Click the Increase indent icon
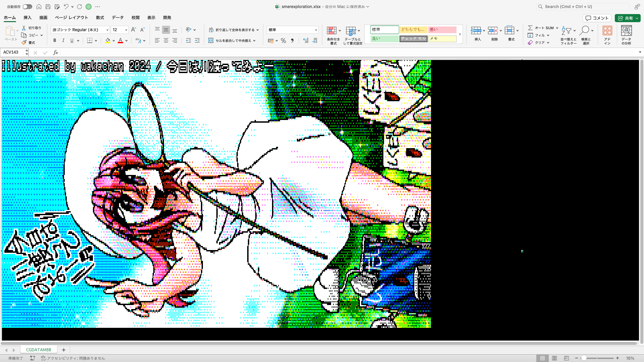The height and width of the screenshot is (362, 644). click(197, 41)
